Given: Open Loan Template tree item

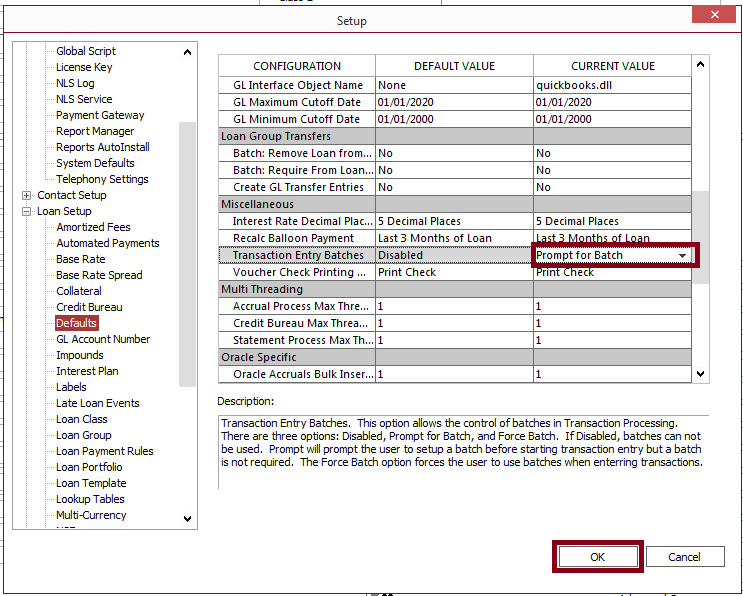Looking at the screenshot, I should coord(91,483).
